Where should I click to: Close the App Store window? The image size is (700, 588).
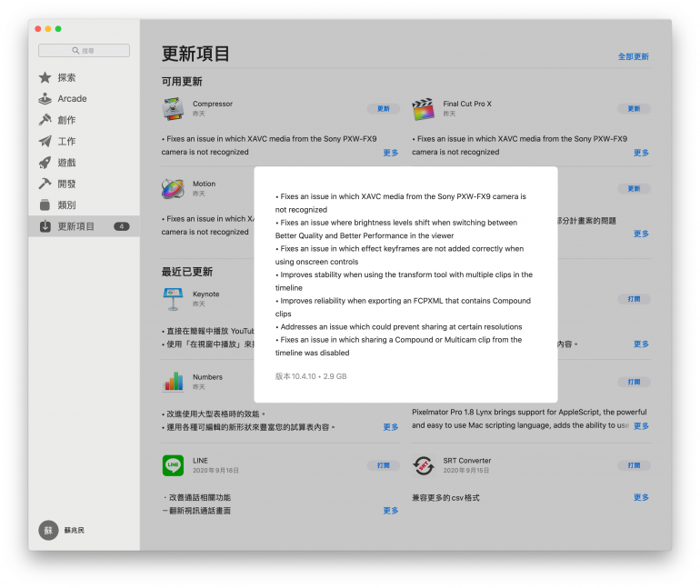(x=38, y=28)
